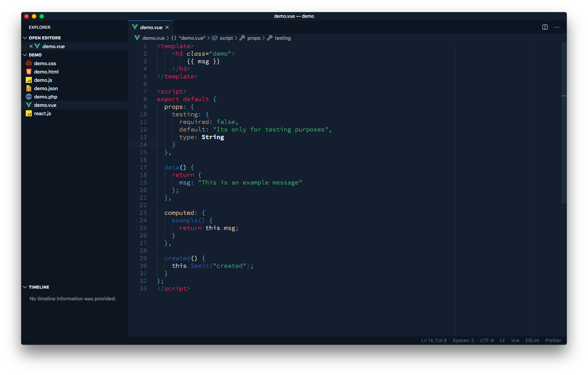Click the editor vertical scrollbar

pos(564,123)
